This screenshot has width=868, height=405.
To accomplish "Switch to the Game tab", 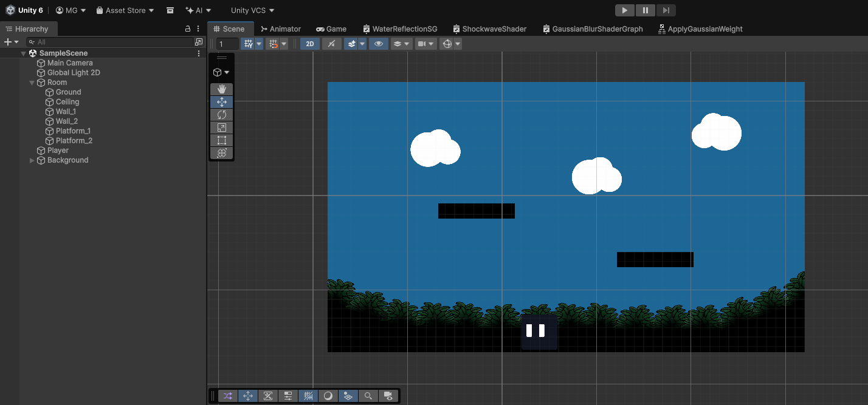I will coord(331,29).
